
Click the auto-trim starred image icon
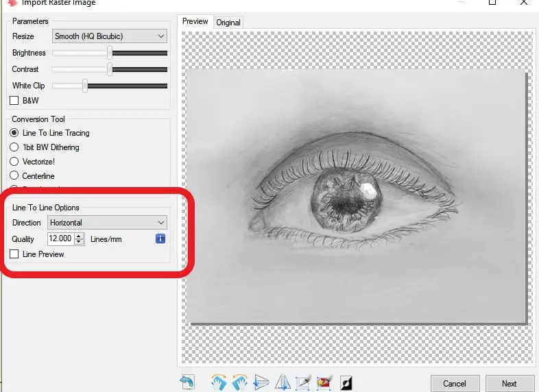(x=324, y=382)
